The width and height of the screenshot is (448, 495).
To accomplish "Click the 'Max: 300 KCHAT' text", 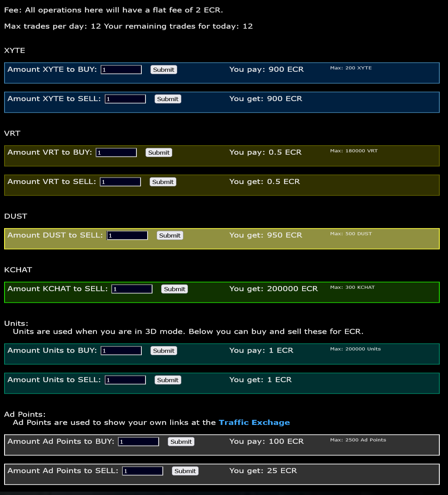I will coord(352,288).
